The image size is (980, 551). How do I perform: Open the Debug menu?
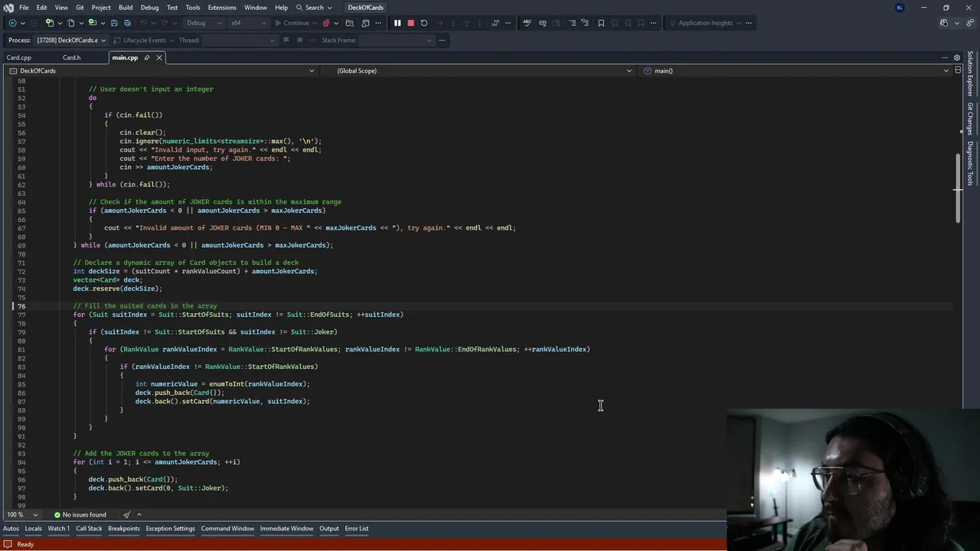[149, 8]
